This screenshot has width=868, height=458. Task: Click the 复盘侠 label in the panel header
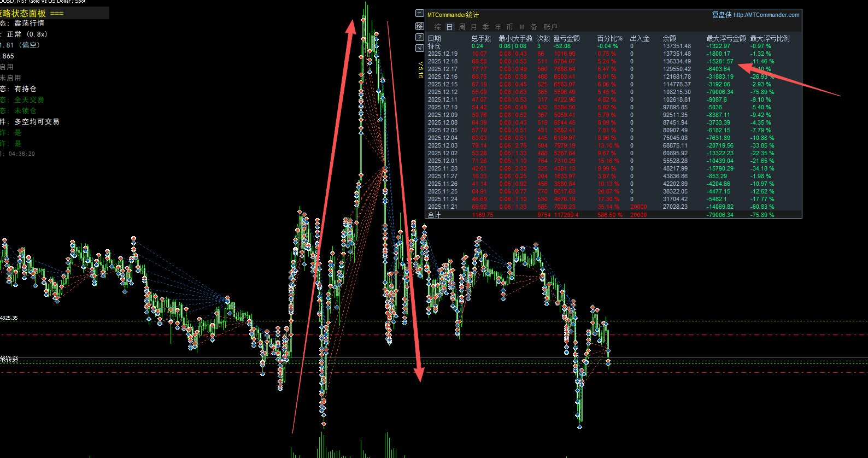coord(722,15)
